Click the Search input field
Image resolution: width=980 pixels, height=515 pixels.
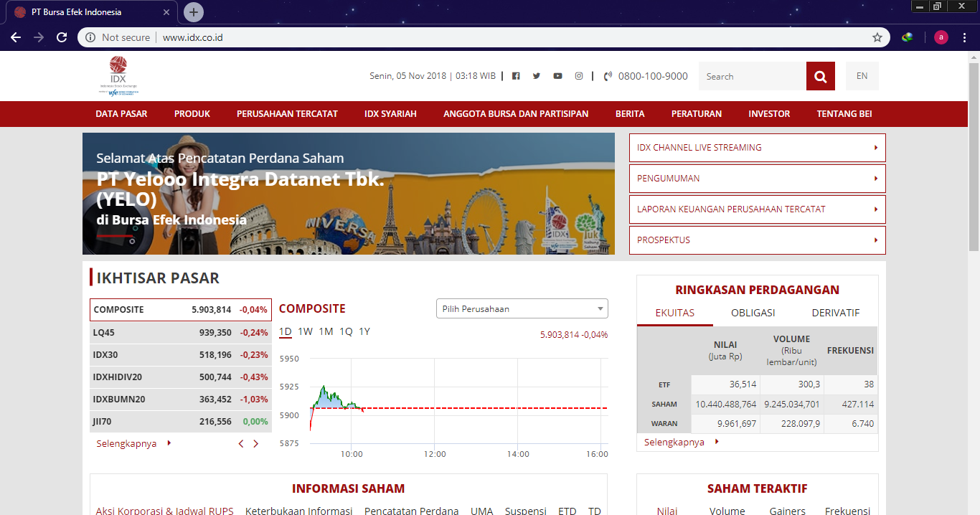[x=753, y=76]
